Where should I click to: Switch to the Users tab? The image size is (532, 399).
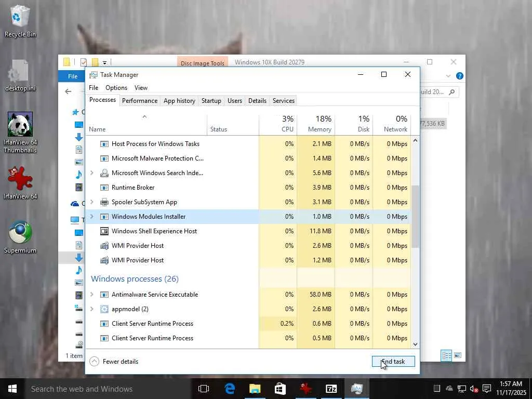pyautogui.click(x=235, y=101)
